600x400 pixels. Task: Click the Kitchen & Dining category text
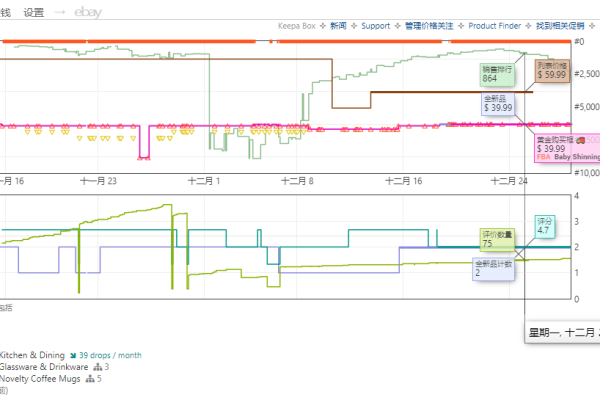pyautogui.click(x=32, y=355)
